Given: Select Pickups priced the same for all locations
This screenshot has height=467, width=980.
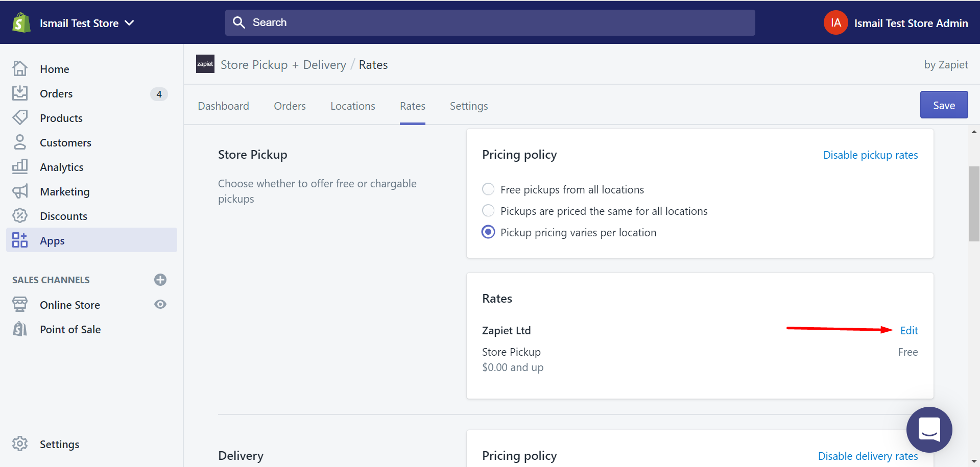Looking at the screenshot, I should point(488,210).
